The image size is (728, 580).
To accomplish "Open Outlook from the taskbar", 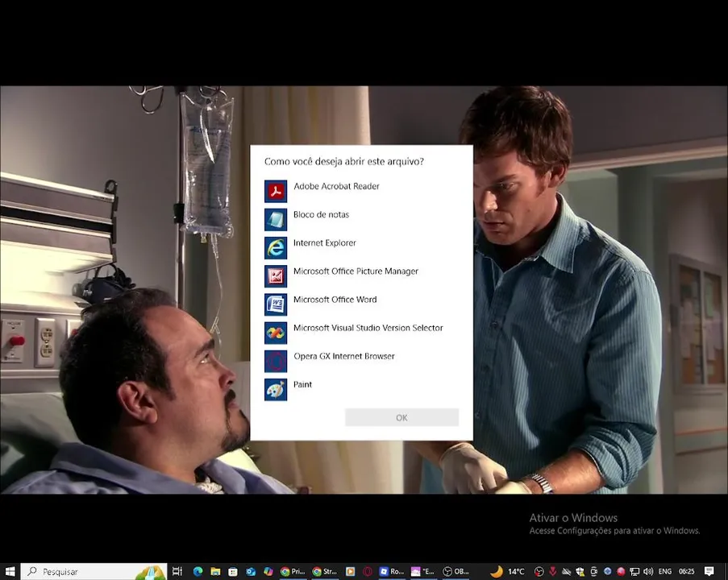I will point(251,571).
